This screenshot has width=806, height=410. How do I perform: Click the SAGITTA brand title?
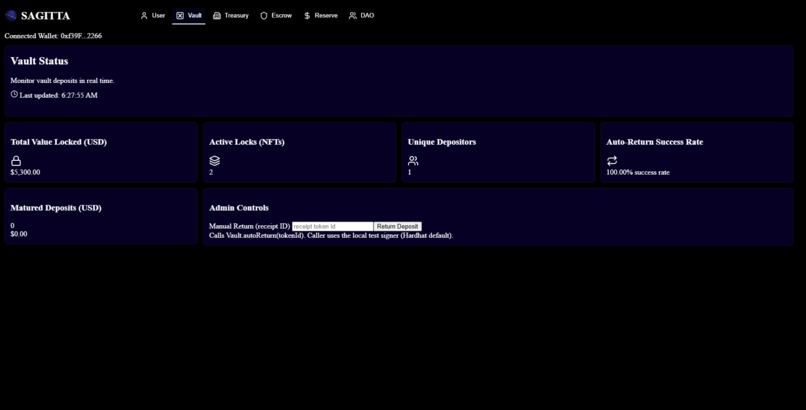tap(45, 16)
